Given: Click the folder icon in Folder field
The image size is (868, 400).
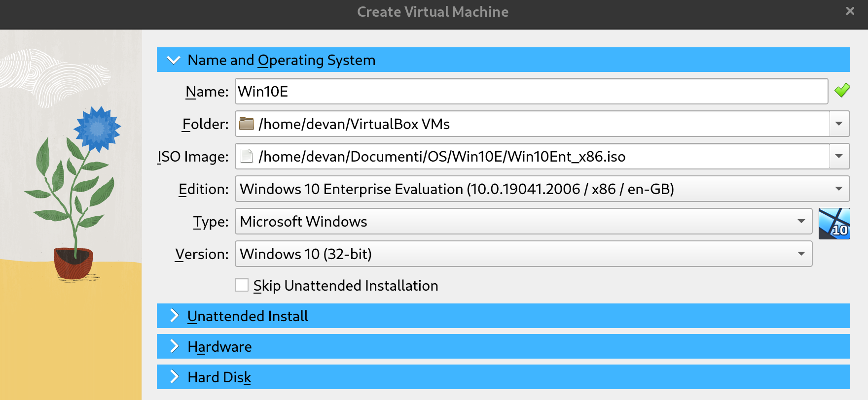Looking at the screenshot, I should [x=246, y=124].
